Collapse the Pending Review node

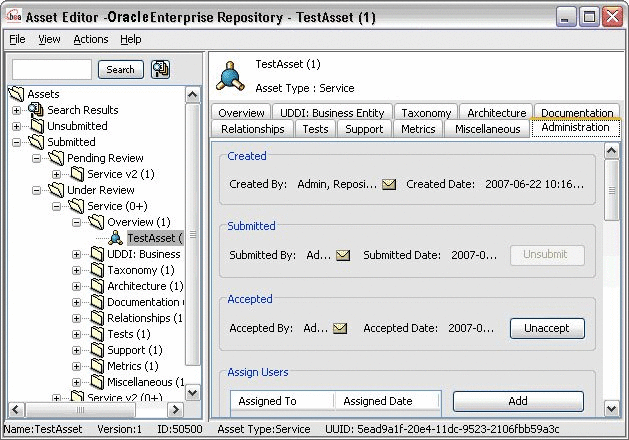[x=37, y=158]
